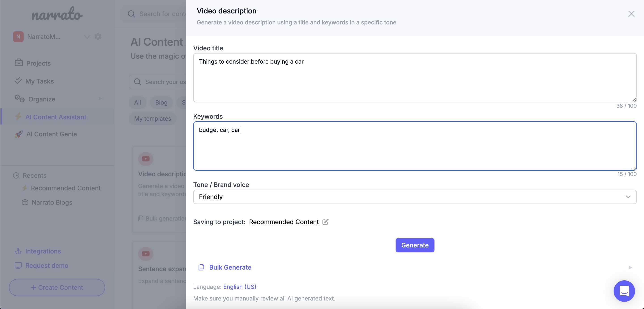
Task: Click the use case search magnifier icon
Action: tap(138, 82)
